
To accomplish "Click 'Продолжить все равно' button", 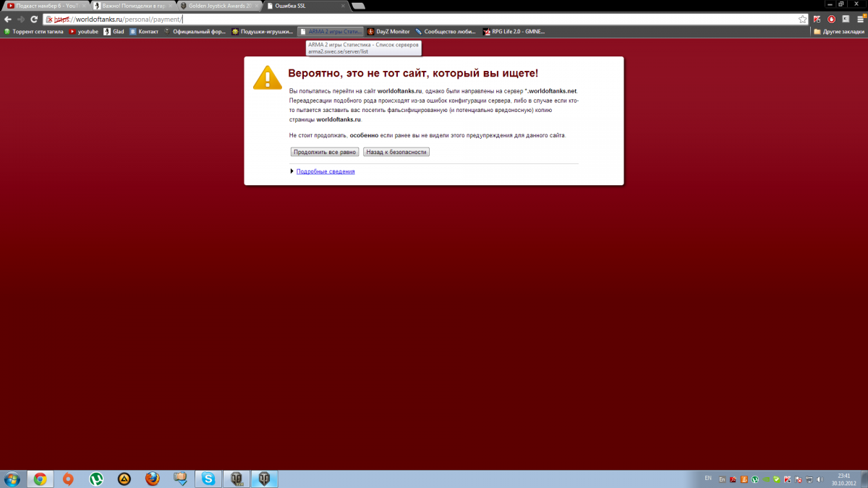I will coord(325,152).
